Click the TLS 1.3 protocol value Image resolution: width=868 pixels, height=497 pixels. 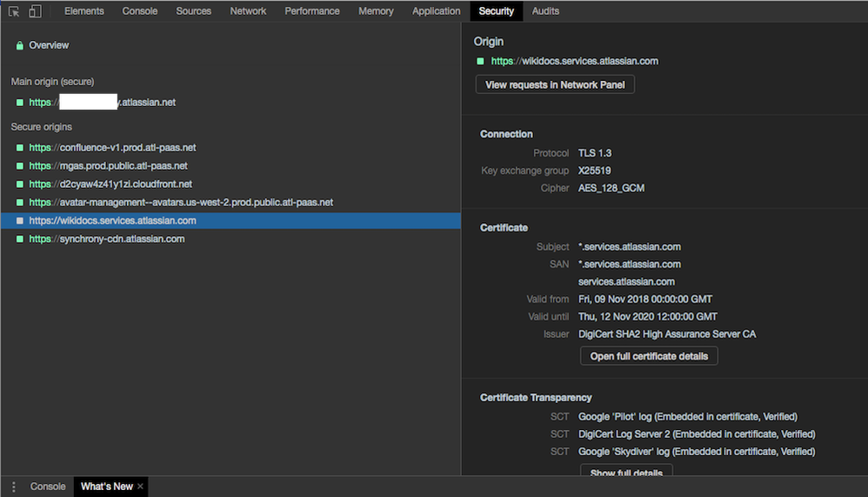[595, 153]
